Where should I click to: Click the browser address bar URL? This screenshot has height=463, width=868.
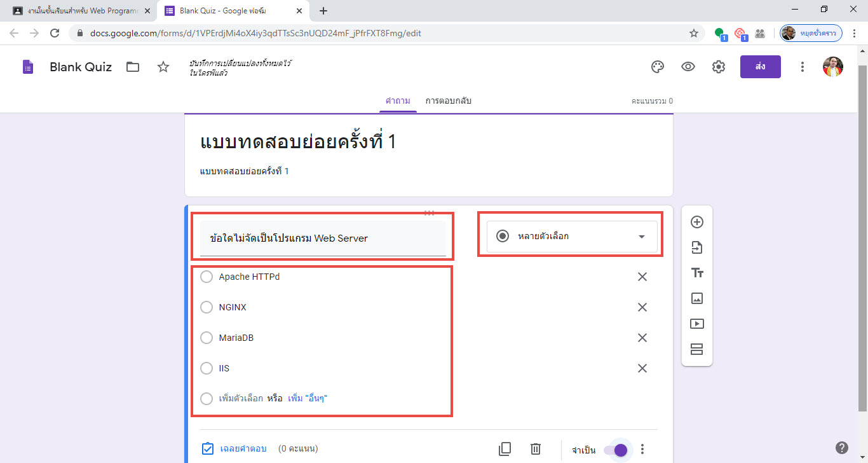(255, 33)
